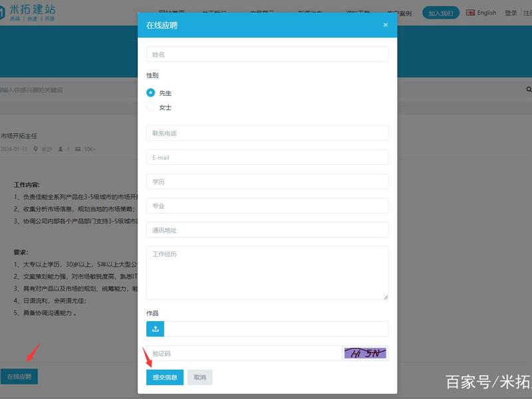Screen dimensions: 532x399
Task: Switch language to English
Action: coord(487,13)
